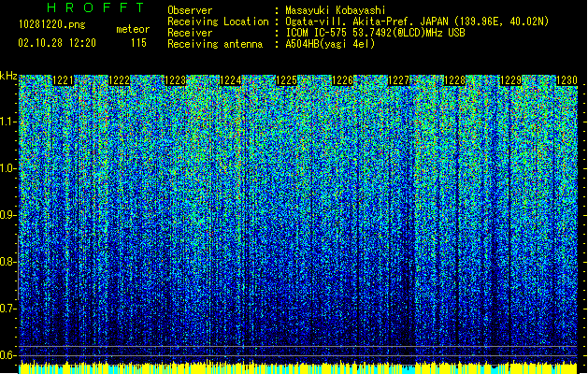588x374 pixels.
Task: Click the kHz axis unit label
Action: click(x=8, y=76)
